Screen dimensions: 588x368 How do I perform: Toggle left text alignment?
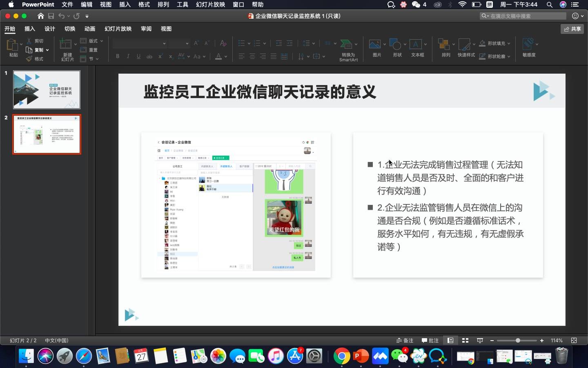coord(242,56)
